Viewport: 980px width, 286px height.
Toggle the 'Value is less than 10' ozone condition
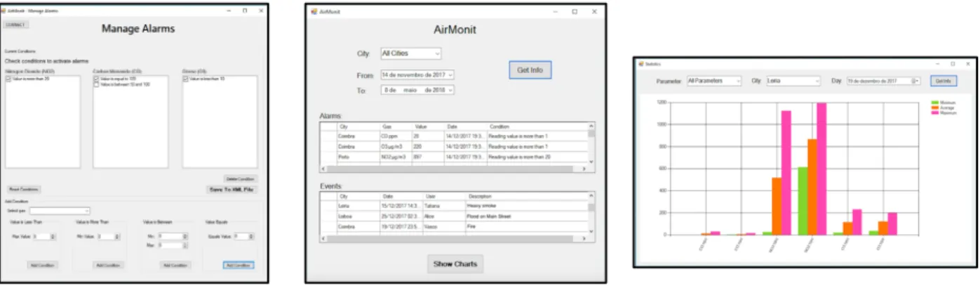[x=186, y=79]
